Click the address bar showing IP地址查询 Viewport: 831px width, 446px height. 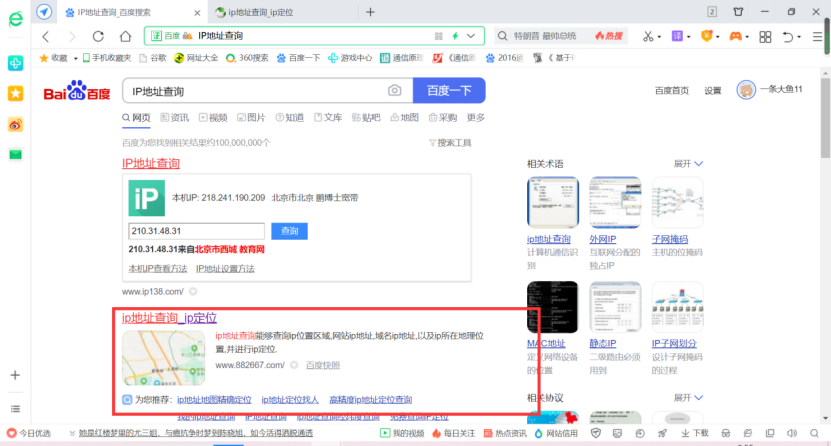314,35
